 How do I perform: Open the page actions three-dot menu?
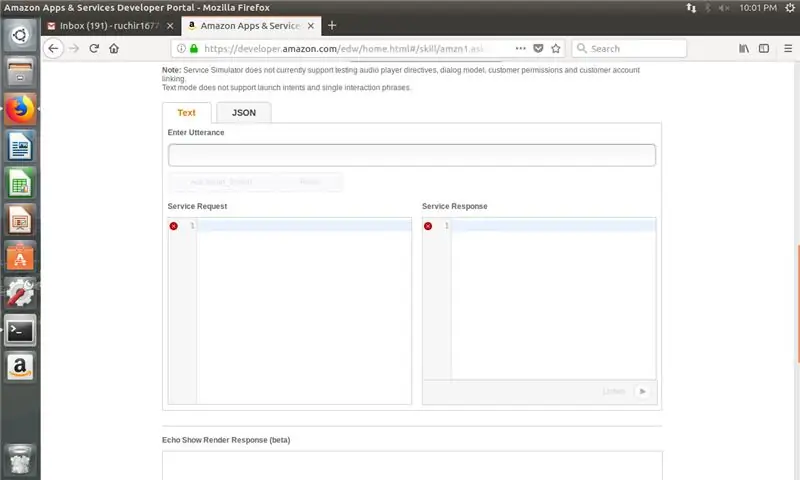point(520,48)
